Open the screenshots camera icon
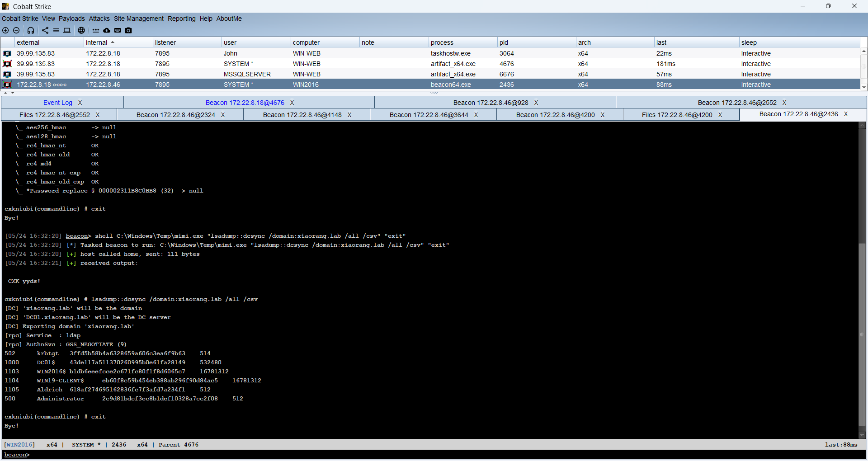Screen dimensions: 868x461 coord(128,30)
